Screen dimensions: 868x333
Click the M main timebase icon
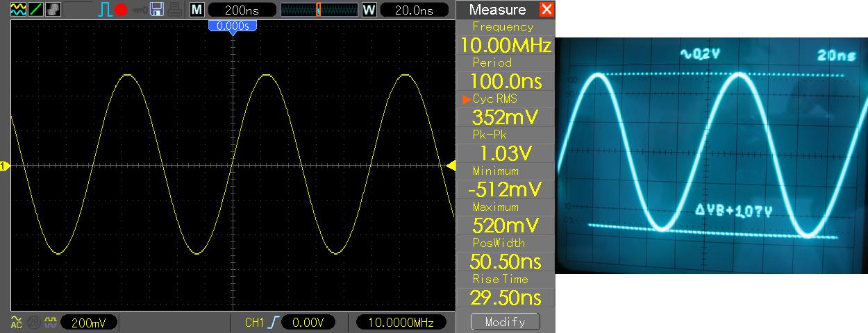pyautogui.click(x=197, y=10)
